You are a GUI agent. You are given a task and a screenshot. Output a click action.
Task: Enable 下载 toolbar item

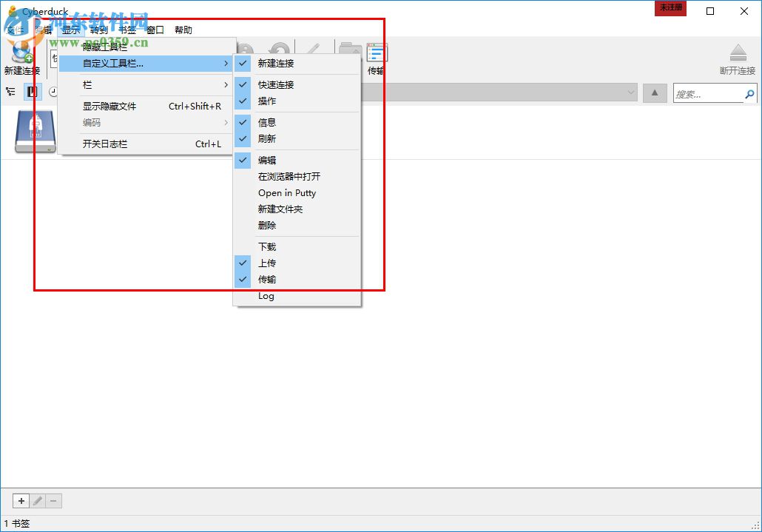[297, 247]
